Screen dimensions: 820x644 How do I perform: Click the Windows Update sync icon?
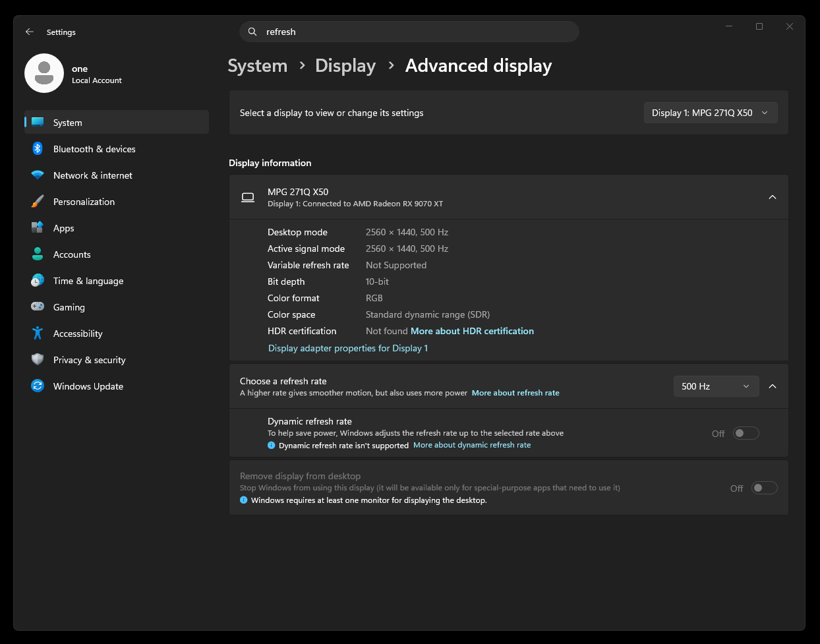(38, 386)
